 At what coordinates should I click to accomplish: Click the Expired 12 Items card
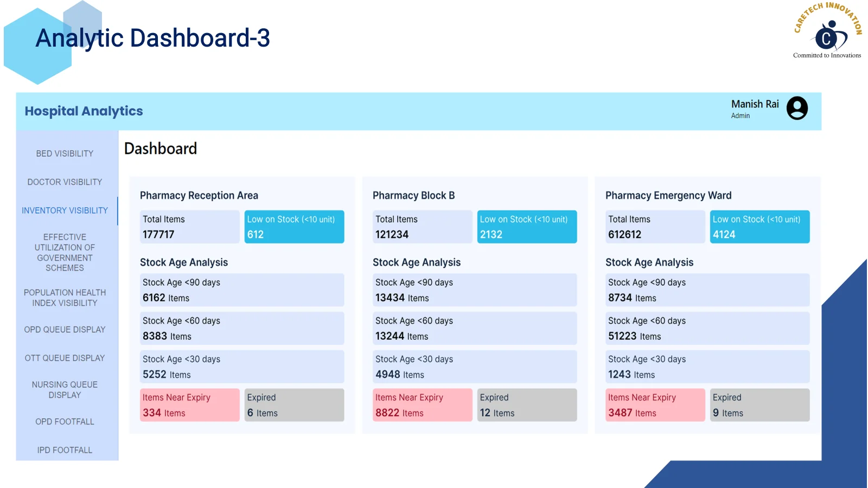(527, 405)
